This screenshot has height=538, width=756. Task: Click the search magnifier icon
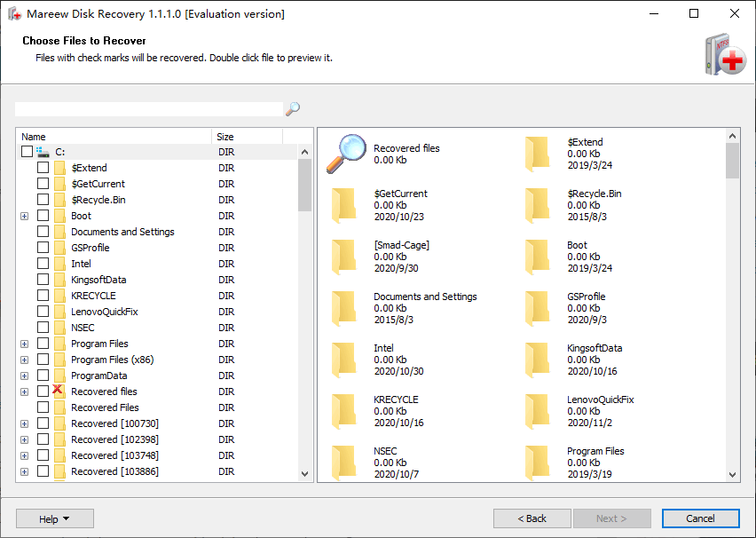click(x=293, y=109)
